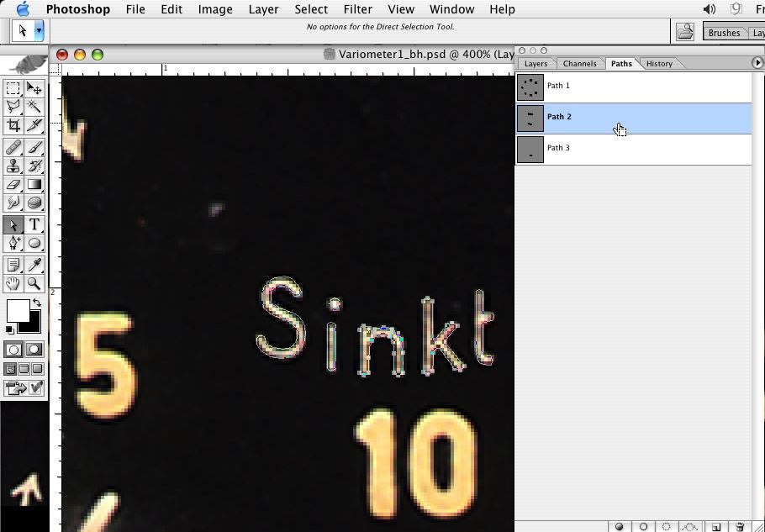Delete current path with trash icon
Screen dimensions: 765x532
pyautogui.click(x=740, y=527)
